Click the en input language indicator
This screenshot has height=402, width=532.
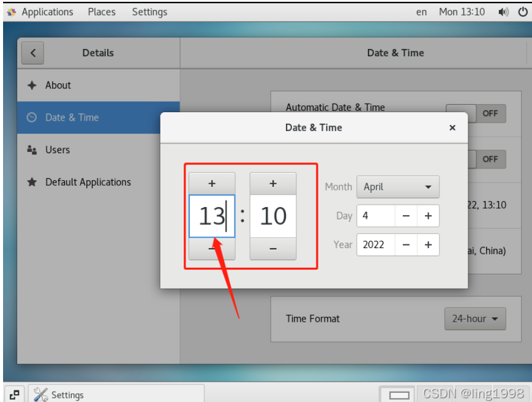tap(421, 12)
